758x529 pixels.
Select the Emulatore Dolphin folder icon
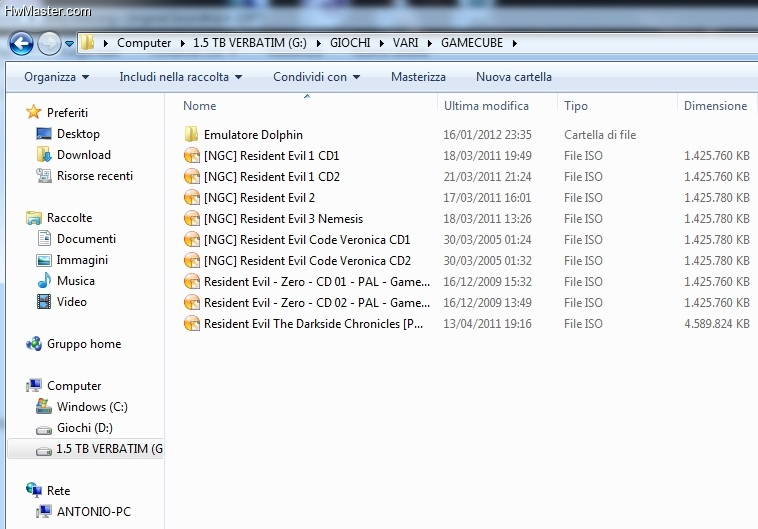coord(191,134)
